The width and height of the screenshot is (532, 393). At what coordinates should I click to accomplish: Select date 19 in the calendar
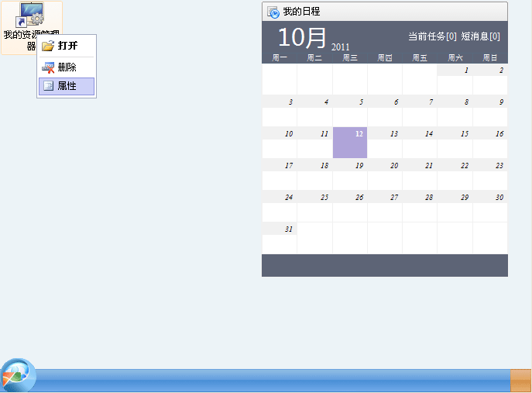(350, 174)
